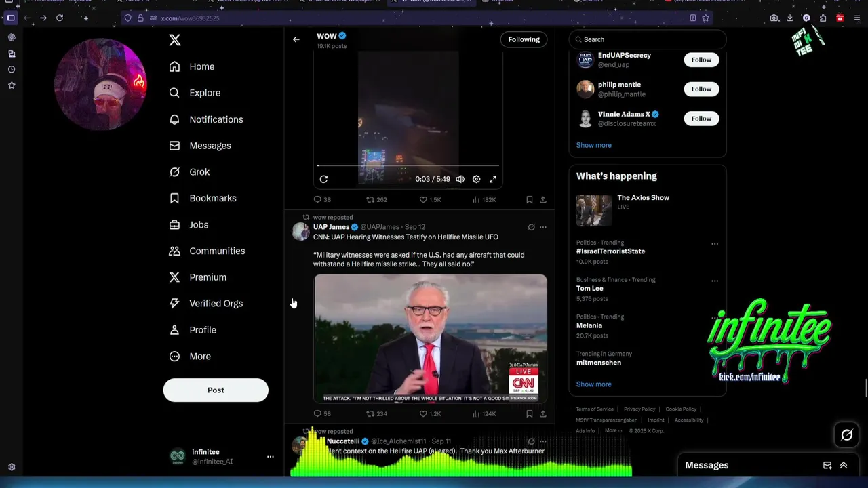
Task: View analytics showing 124K views
Action: pos(484,413)
